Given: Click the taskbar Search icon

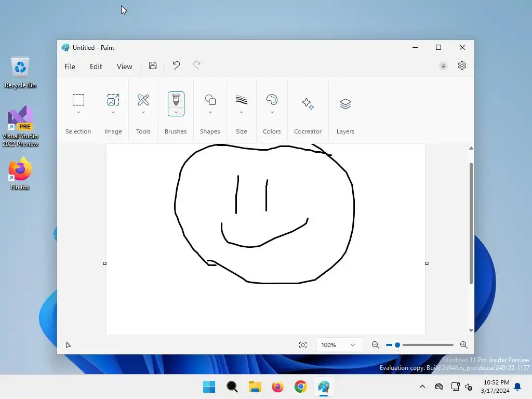Looking at the screenshot, I should pyautogui.click(x=232, y=387).
